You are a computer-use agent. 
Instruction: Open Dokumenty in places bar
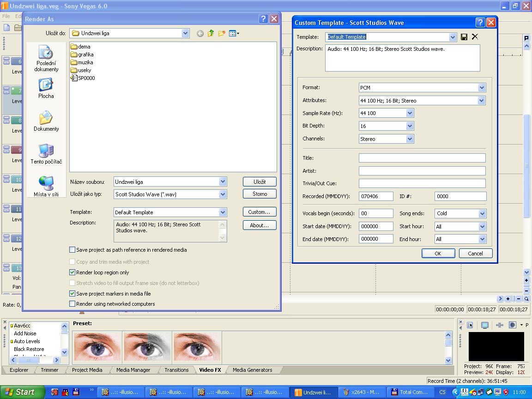[46, 121]
